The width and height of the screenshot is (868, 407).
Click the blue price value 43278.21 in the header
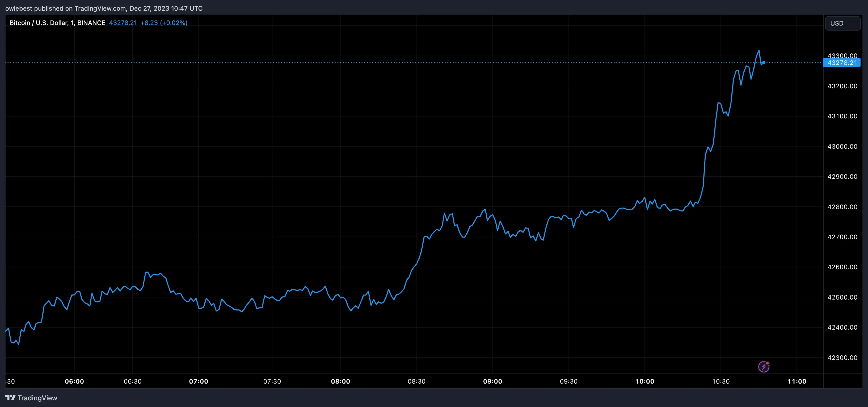tap(123, 23)
